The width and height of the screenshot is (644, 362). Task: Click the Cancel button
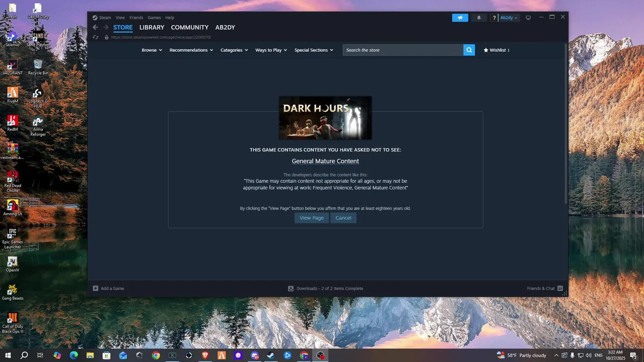pyautogui.click(x=343, y=218)
